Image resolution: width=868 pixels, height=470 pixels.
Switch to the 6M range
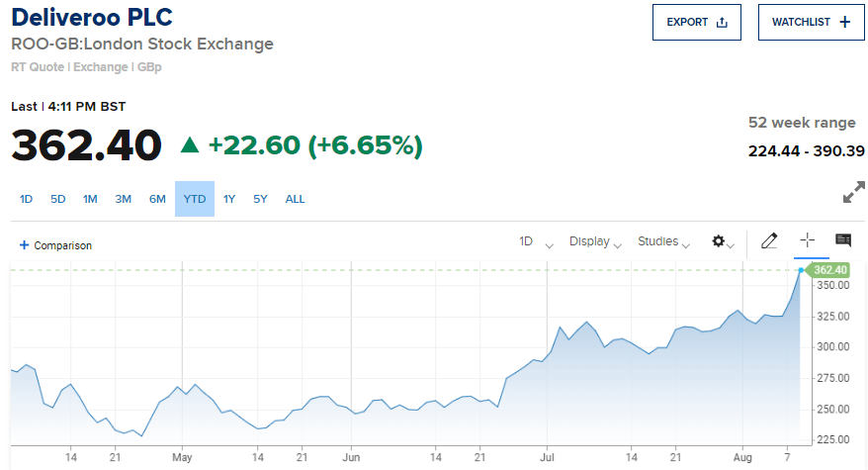pos(157,199)
